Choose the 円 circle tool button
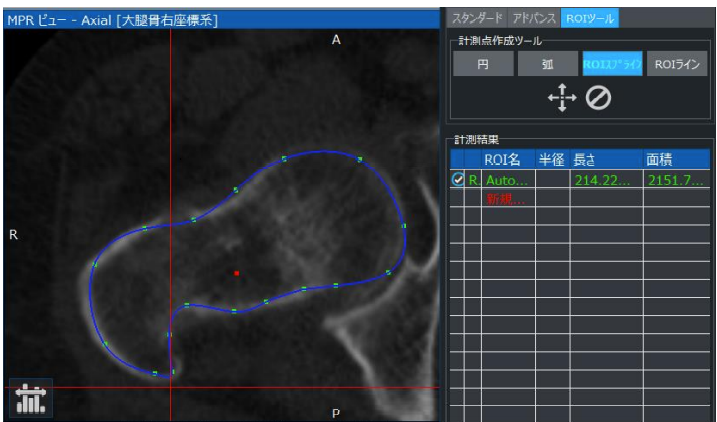The width and height of the screenshot is (717, 422). click(483, 64)
